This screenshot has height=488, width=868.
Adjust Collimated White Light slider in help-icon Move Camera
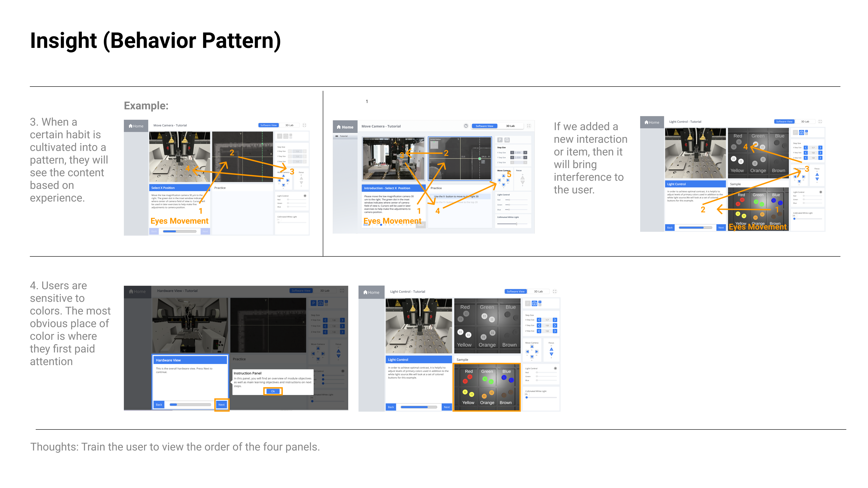[x=512, y=224]
